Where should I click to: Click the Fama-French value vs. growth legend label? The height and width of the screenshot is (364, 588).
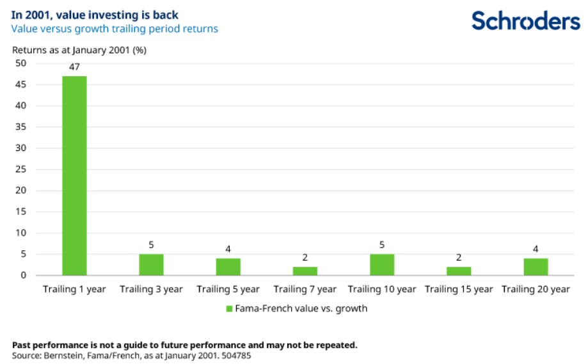pyautogui.click(x=301, y=308)
